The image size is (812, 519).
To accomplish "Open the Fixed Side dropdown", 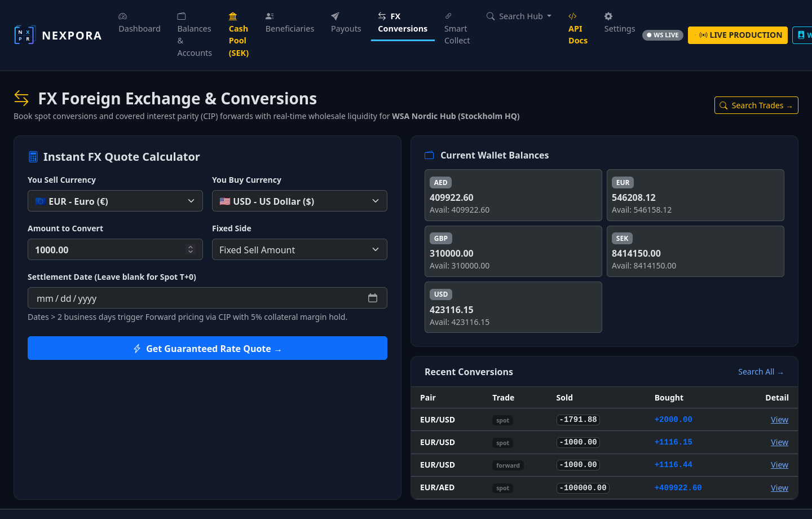I will point(299,249).
